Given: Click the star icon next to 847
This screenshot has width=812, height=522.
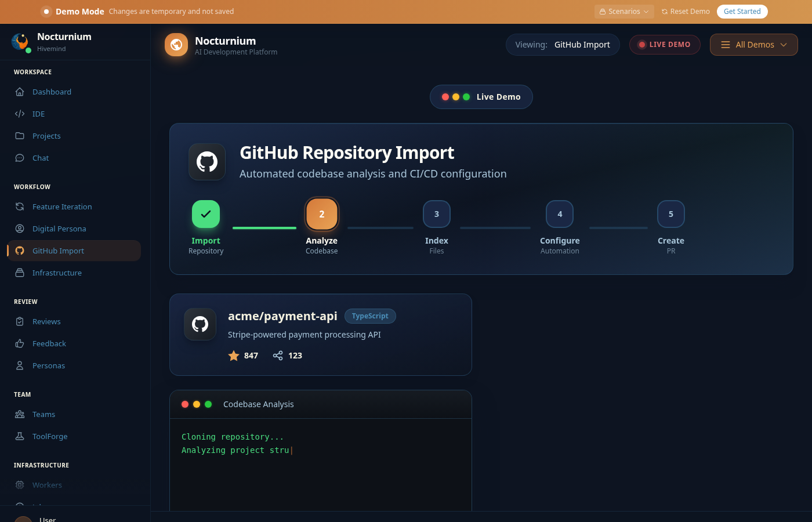Looking at the screenshot, I should point(234,356).
